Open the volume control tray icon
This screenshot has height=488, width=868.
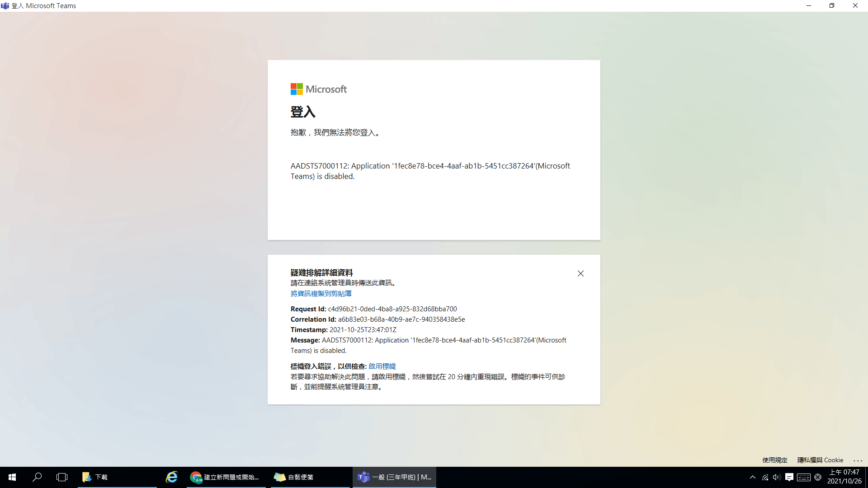[777, 477]
